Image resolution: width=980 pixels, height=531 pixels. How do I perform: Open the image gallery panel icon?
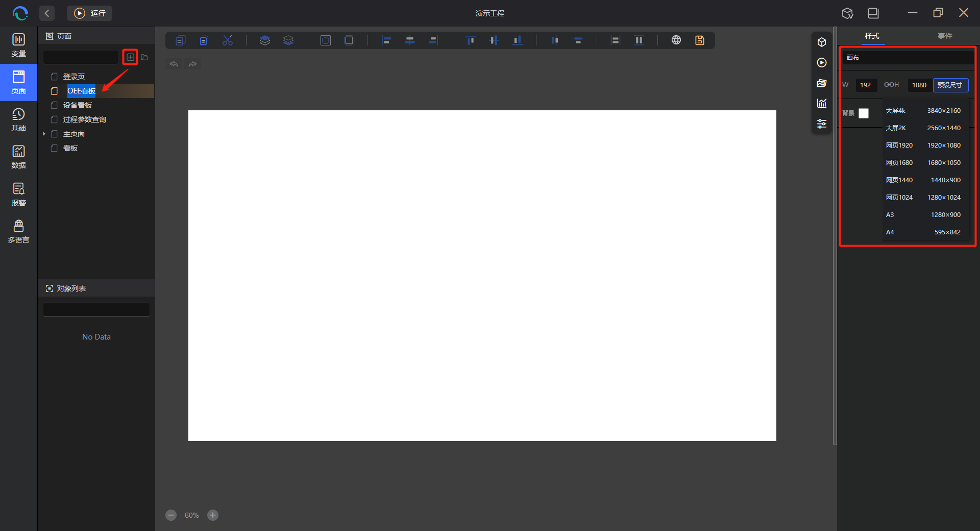[822, 83]
